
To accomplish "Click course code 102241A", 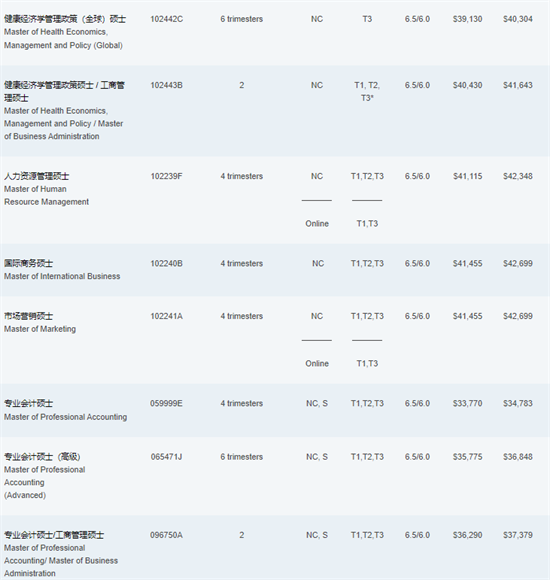I will click(166, 316).
